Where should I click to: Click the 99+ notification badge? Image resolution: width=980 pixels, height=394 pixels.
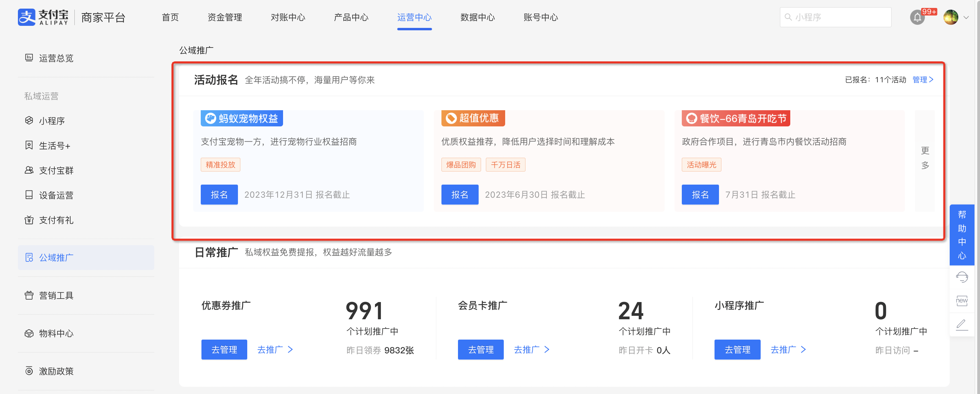(x=929, y=11)
